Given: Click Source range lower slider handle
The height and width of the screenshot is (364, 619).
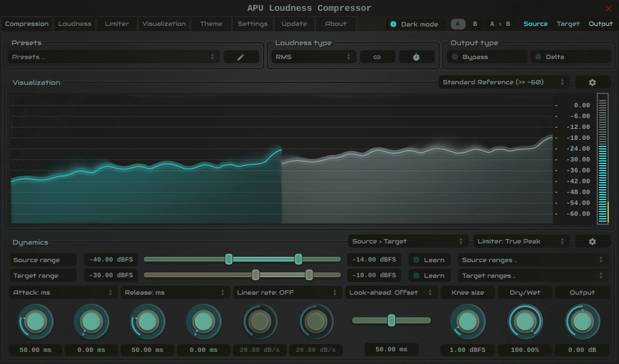Looking at the screenshot, I should [x=229, y=259].
